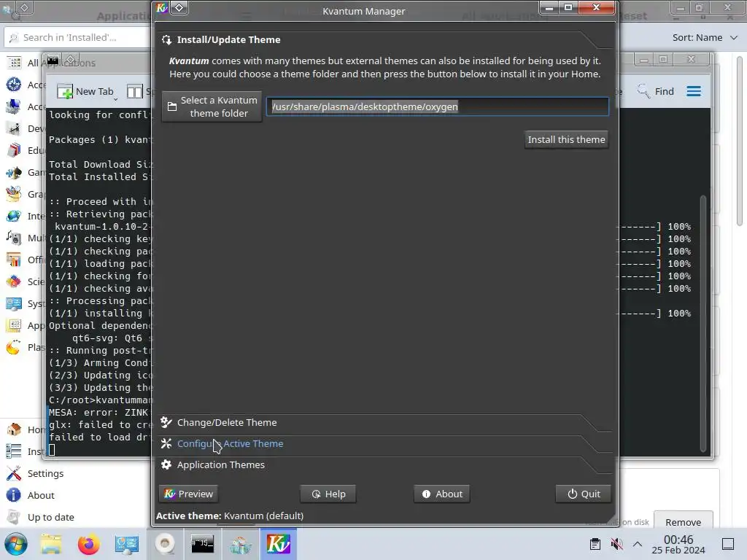747x560 pixels.
Task: Open the file manager from the taskbar
Action: coord(51,544)
